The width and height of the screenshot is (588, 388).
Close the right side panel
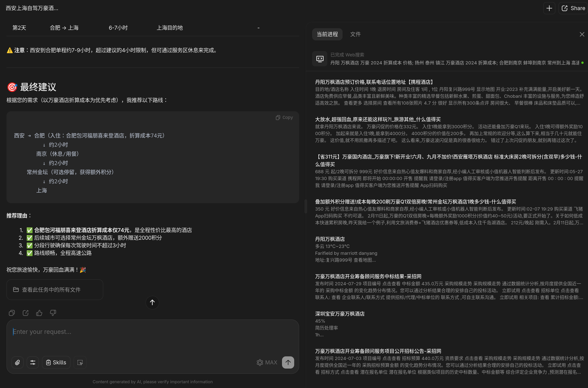click(582, 34)
